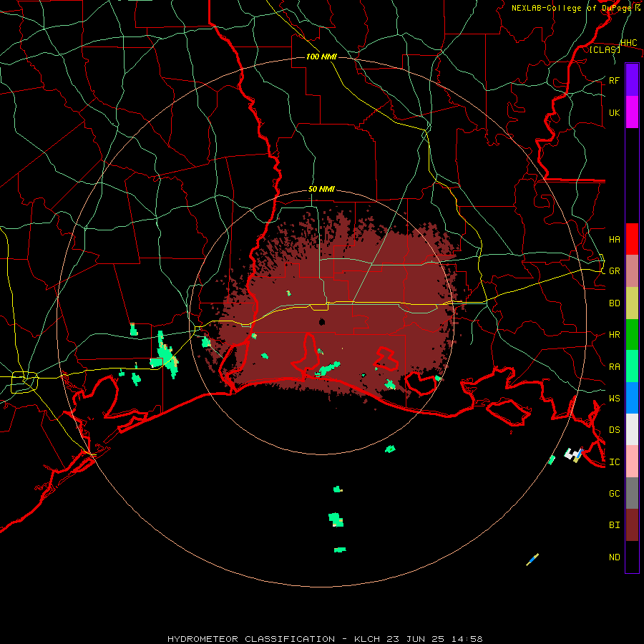Click the RA legend label
The width and height of the screenshot is (644, 644).
click(615, 366)
